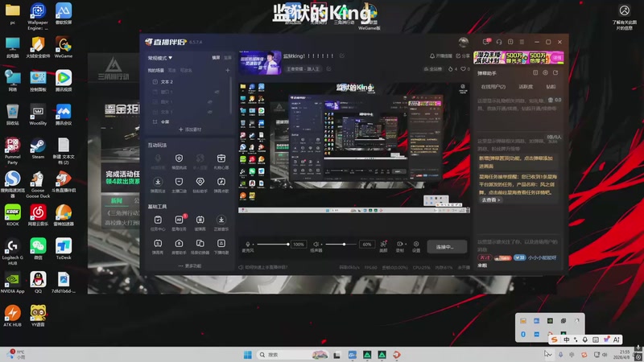
Task: Switch to 活跃度 tab
Action: tap(526, 87)
